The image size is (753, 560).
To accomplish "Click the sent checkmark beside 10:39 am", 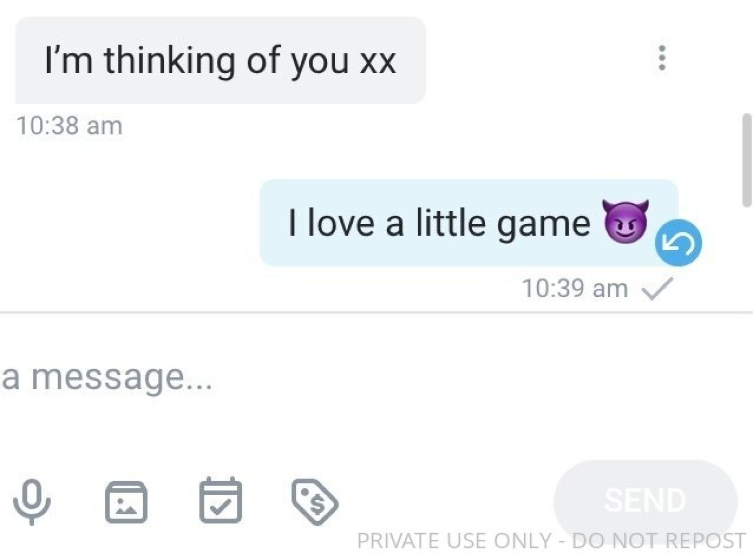I will (657, 288).
